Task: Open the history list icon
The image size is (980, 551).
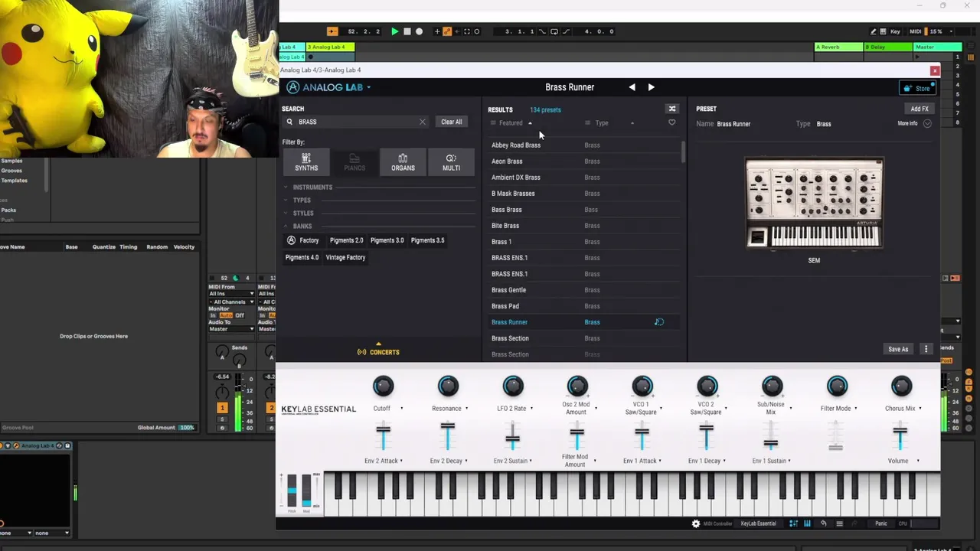Action: [839, 523]
